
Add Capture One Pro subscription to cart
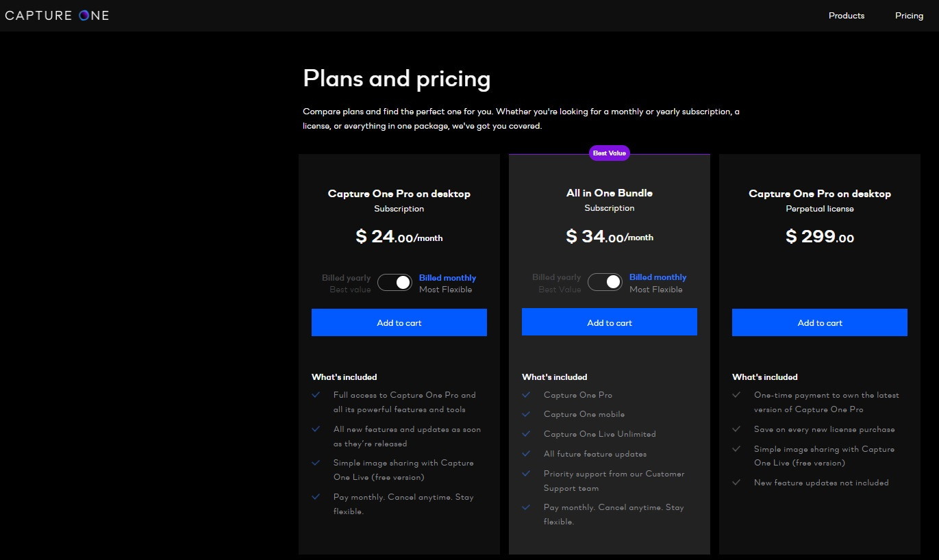pos(399,322)
